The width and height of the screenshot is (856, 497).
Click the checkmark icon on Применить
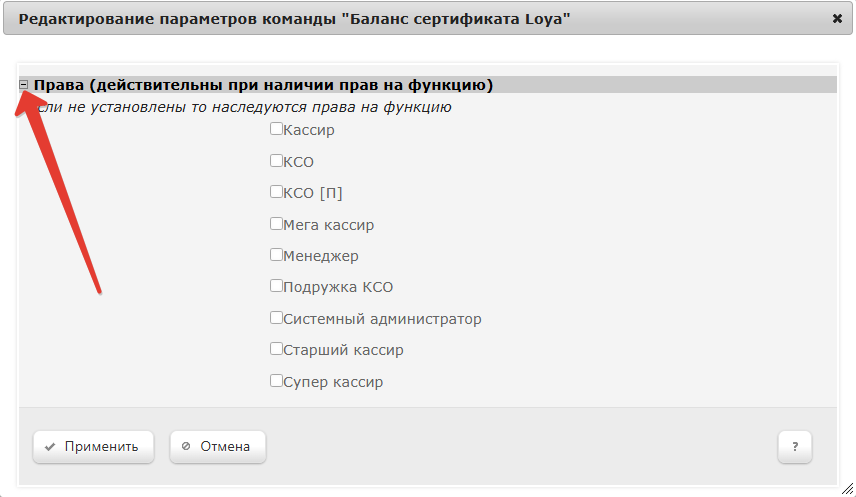point(50,447)
